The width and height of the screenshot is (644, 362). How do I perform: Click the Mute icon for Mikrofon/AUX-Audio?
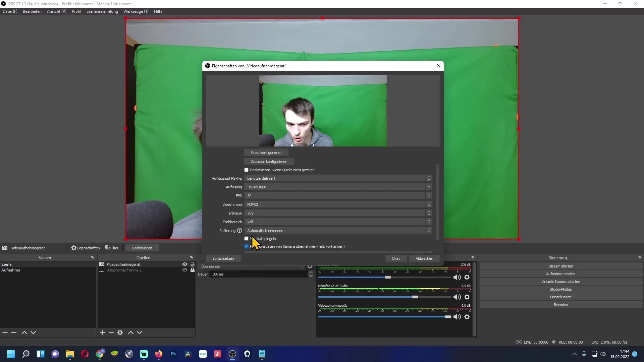click(457, 297)
